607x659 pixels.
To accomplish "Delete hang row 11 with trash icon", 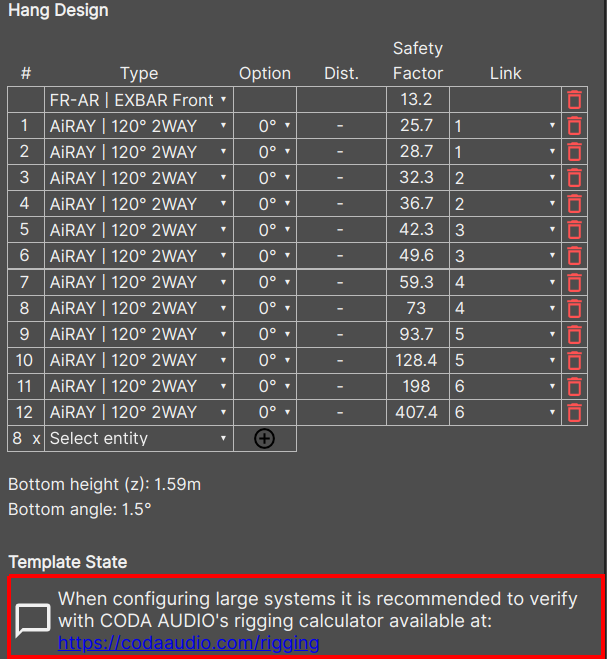I will pos(574,387).
